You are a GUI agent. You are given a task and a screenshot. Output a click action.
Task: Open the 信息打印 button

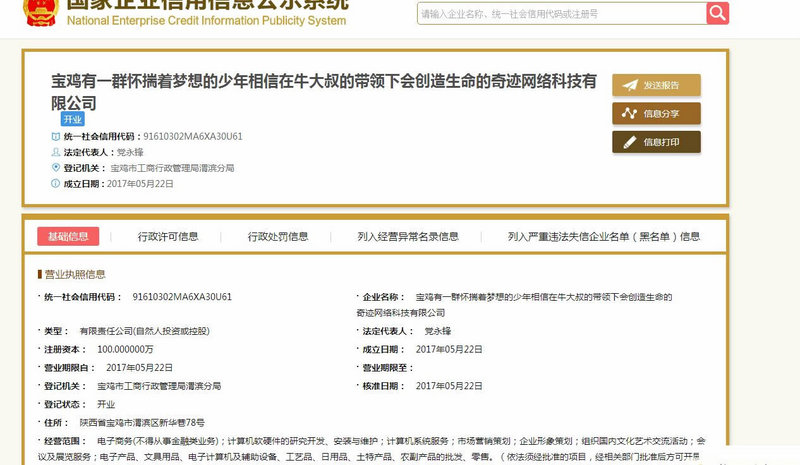point(656,142)
